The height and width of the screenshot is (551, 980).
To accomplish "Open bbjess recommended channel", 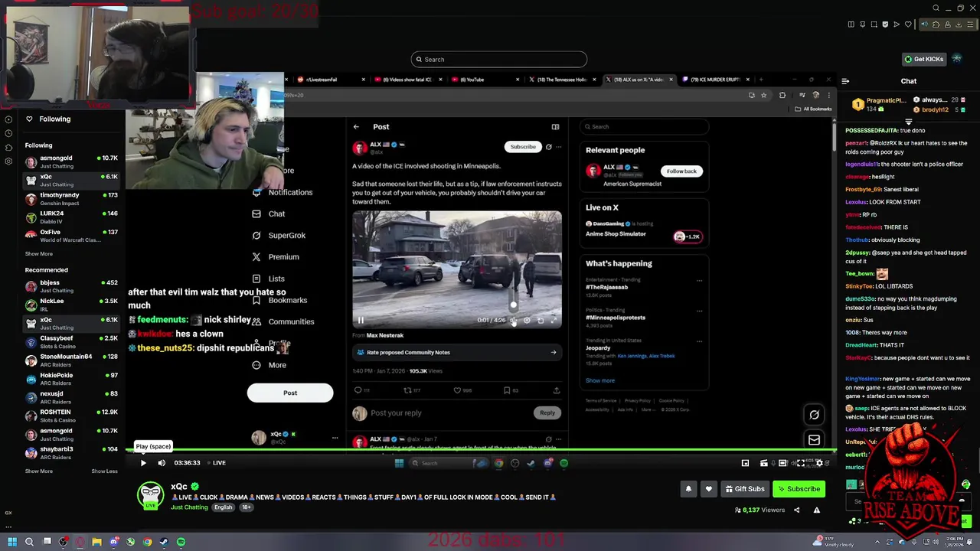I will tap(72, 286).
